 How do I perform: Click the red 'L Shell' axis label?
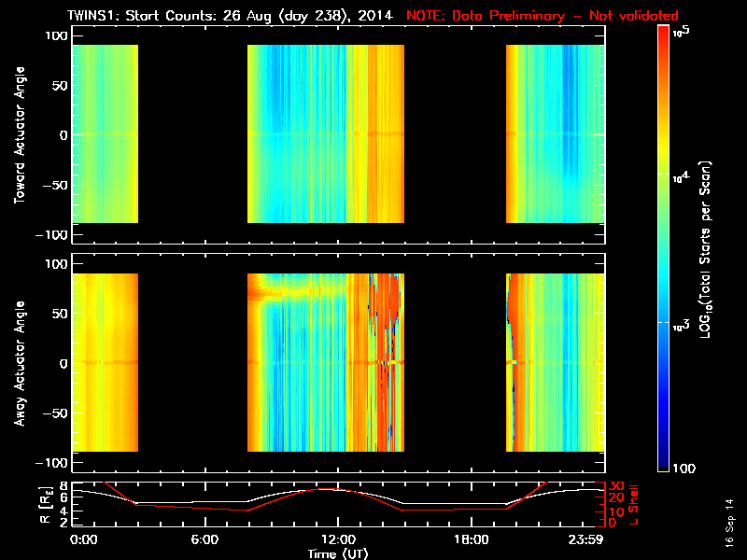click(x=634, y=504)
